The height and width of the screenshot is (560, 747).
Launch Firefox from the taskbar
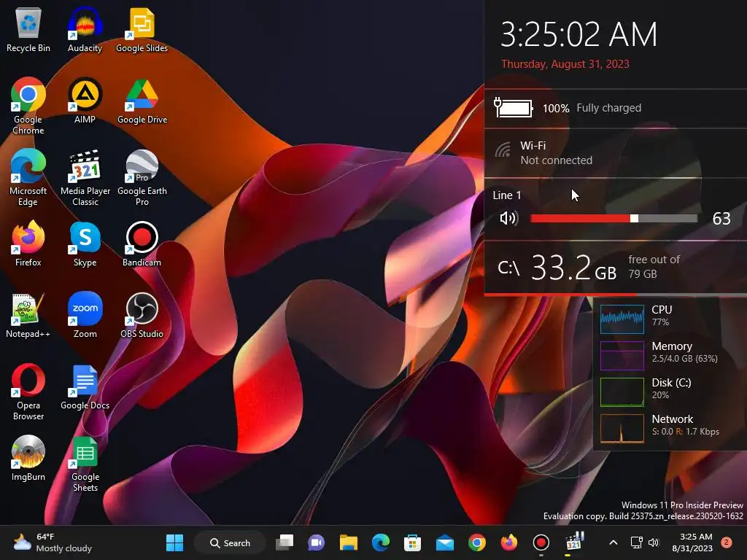coord(508,542)
